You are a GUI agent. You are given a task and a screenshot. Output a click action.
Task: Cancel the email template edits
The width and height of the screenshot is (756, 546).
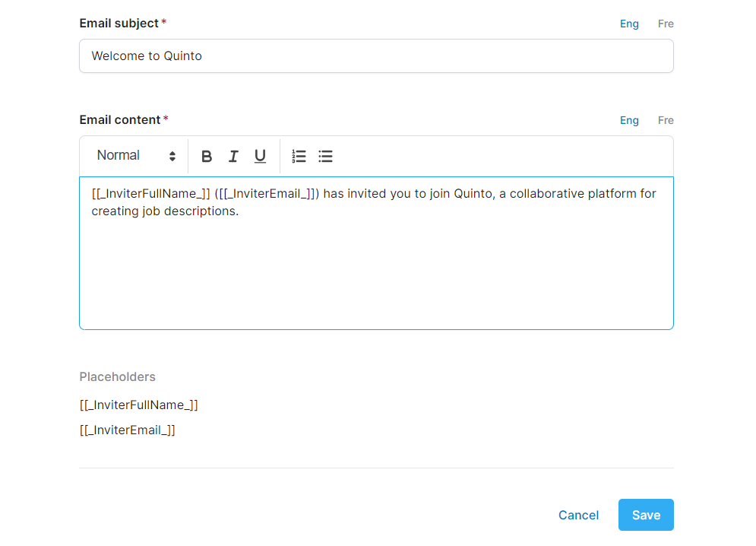(578, 516)
